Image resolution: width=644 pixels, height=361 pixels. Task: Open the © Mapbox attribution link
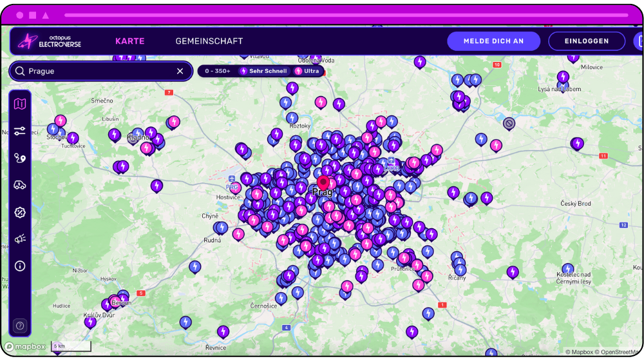(x=579, y=352)
